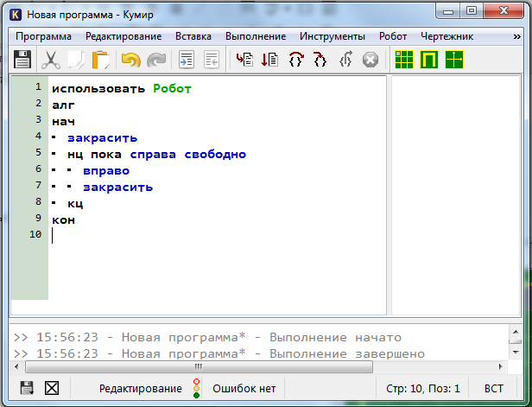Click the green П robot icon
Image resolution: width=532 pixels, height=407 pixels.
(429, 60)
